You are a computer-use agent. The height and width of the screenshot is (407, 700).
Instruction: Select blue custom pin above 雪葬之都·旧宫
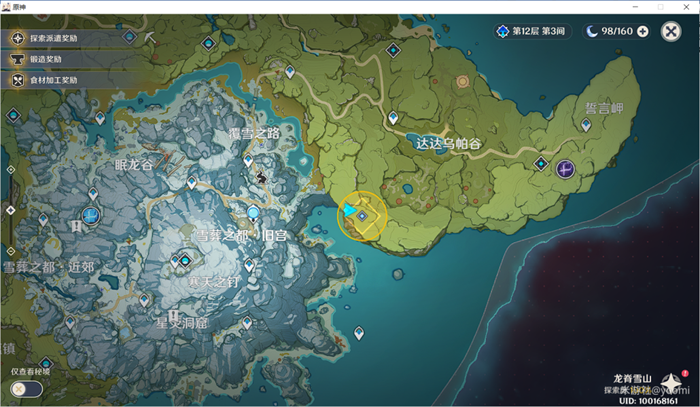[253, 213]
